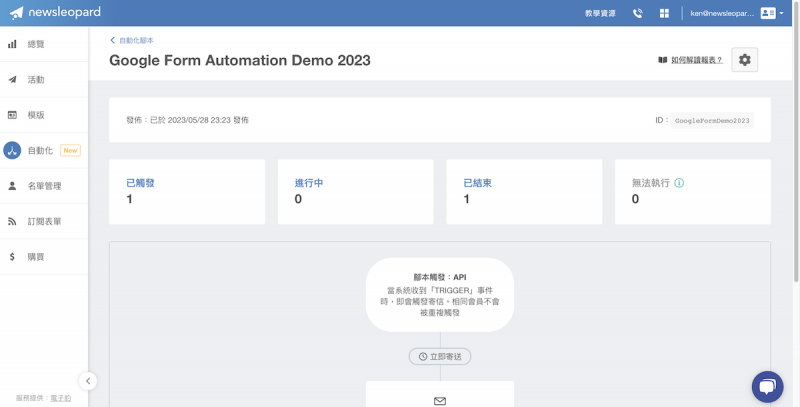
Task: Open 訂閱表單 in the sidebar
Action: [x=44, y=221]
